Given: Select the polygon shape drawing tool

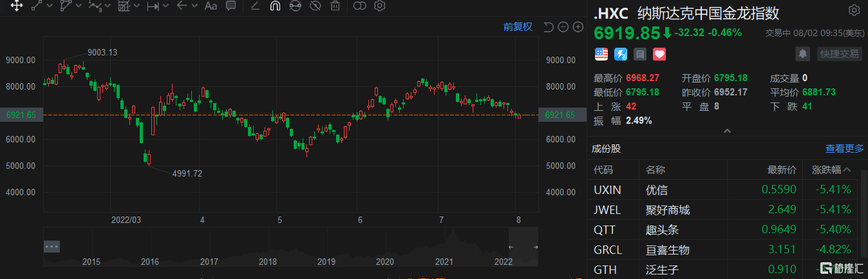Looking at the screenshot, I should point(65,6).
